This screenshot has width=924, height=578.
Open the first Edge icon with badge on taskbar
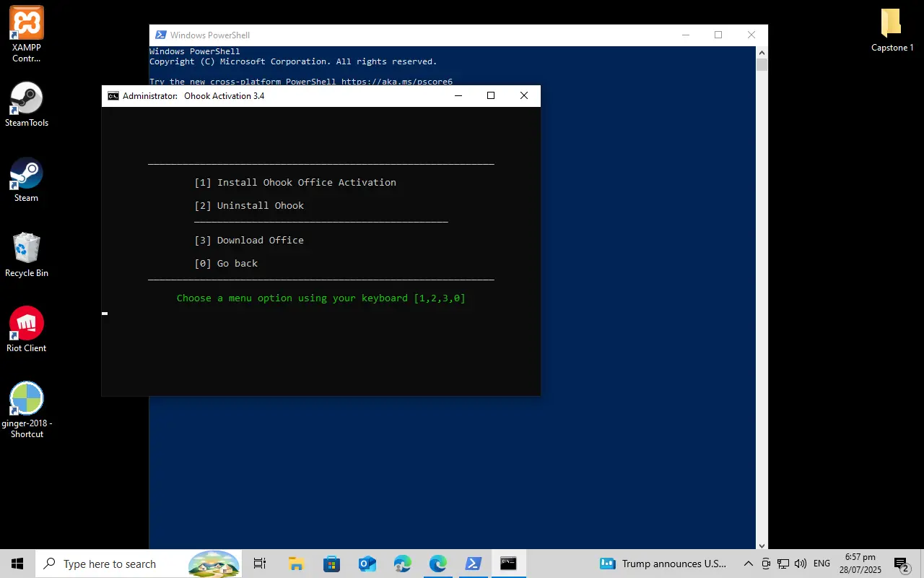pos(402,564)
